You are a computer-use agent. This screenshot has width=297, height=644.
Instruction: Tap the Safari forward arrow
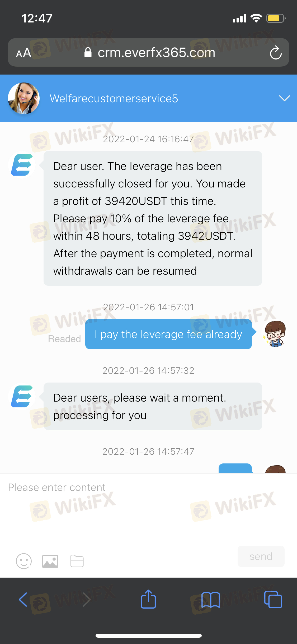pos(86,600)
